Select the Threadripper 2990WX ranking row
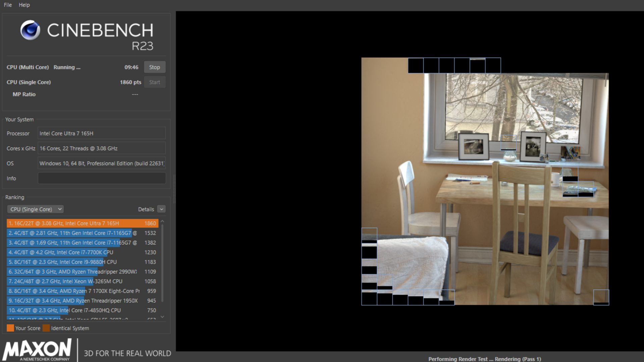Screen dimensions: 644x362 82,271
